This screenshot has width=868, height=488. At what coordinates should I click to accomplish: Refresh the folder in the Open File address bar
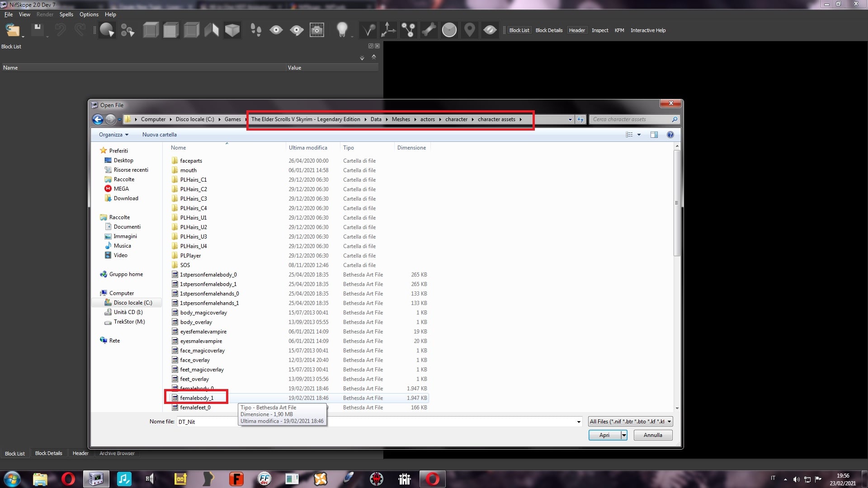pos(580,119)
